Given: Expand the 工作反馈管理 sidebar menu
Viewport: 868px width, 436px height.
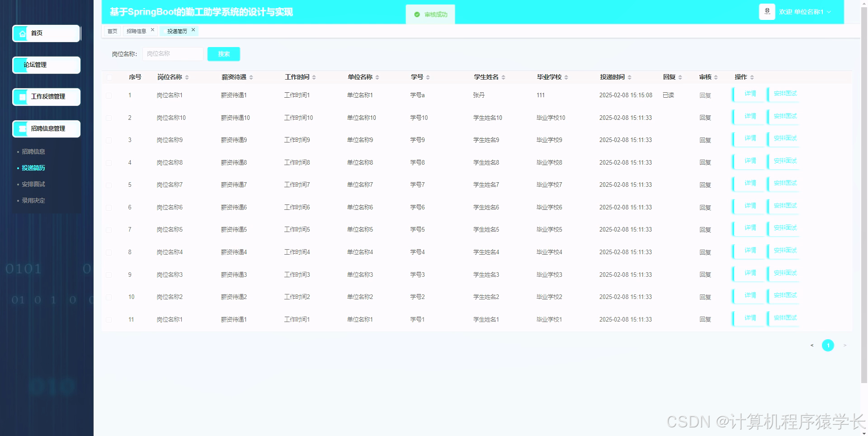Looking at the screenshot, I should click(47, 97).
